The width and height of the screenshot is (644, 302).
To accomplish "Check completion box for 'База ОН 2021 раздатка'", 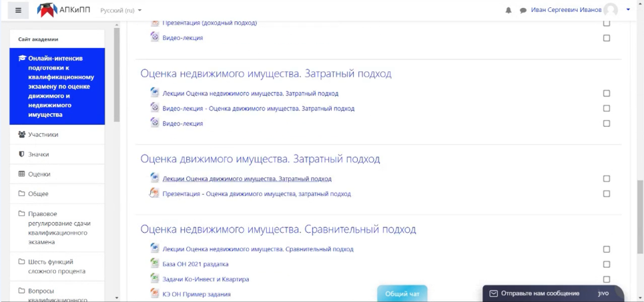I will (606, 264).
